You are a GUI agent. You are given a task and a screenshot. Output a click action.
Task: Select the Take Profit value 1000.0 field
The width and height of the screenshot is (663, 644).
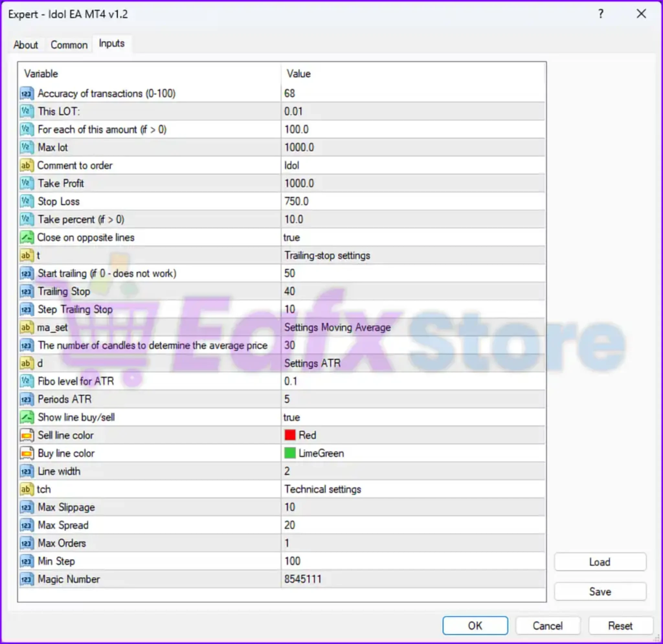299,183
